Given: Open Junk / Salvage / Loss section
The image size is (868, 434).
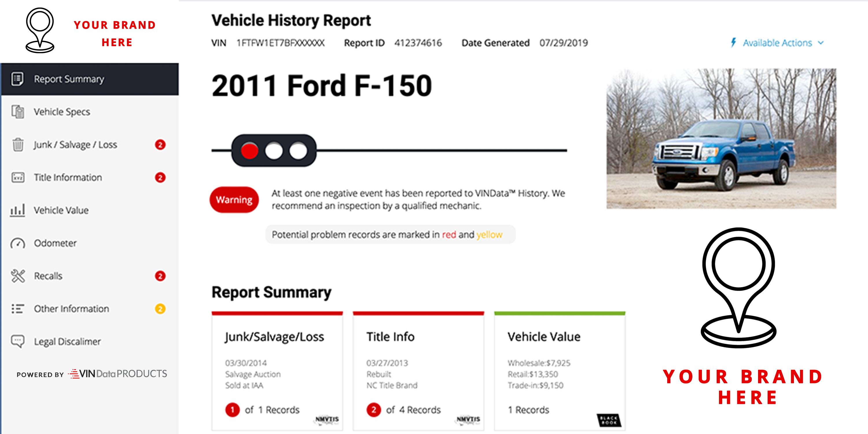Looking at the screenshot, I should pos(90,145).
